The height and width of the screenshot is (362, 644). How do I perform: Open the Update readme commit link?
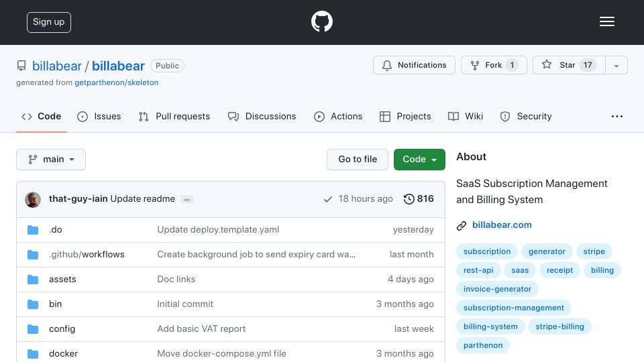pyautogui.click(x=142, y=199)
